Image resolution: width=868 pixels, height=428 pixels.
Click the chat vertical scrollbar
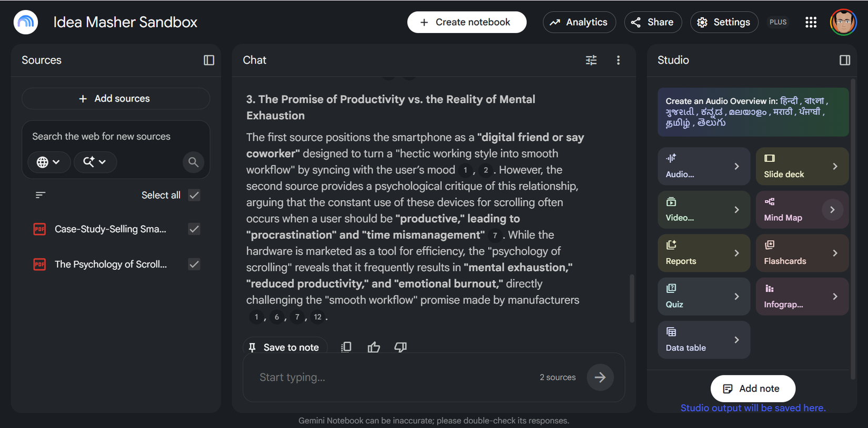[632, 298]
